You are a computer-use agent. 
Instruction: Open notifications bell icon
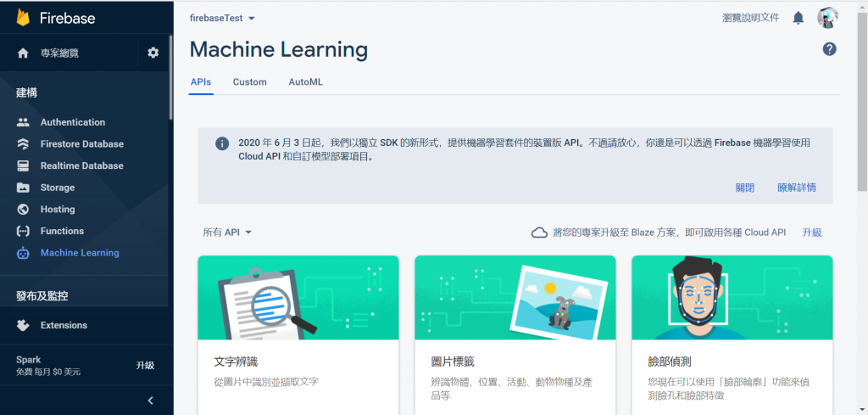(x=798, y=19)
